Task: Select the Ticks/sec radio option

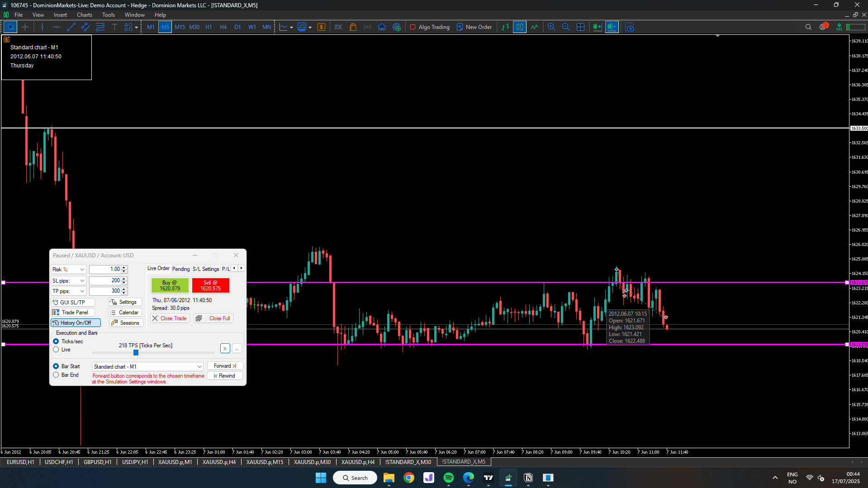Action: point(56,341)
